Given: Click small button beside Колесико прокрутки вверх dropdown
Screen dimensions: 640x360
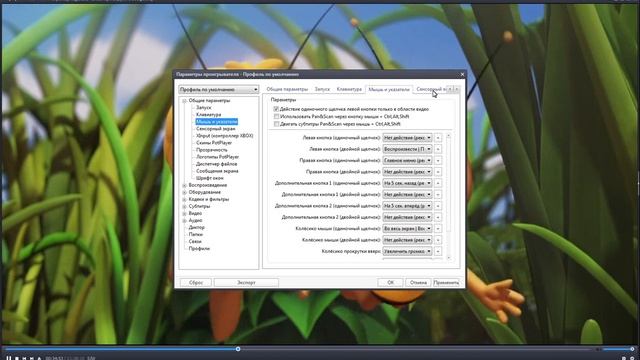Looking at the screenshot, I should pyautogui.click(x=438, y=251).
